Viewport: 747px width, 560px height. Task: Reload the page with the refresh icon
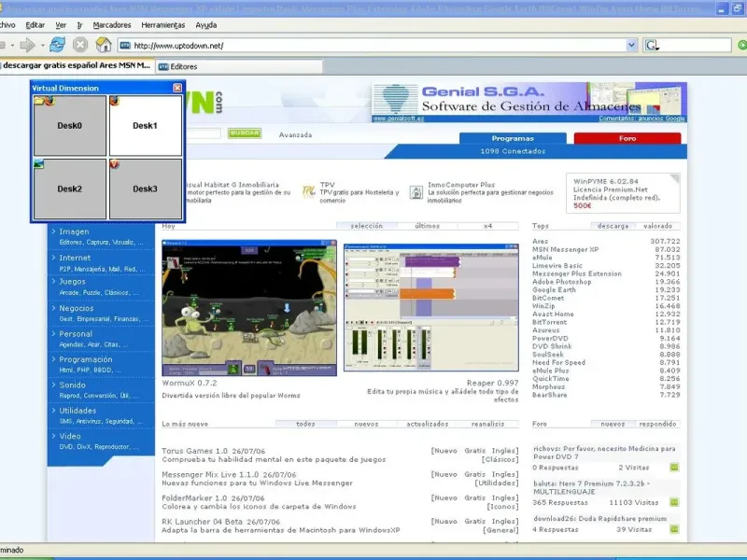point(58,45)
